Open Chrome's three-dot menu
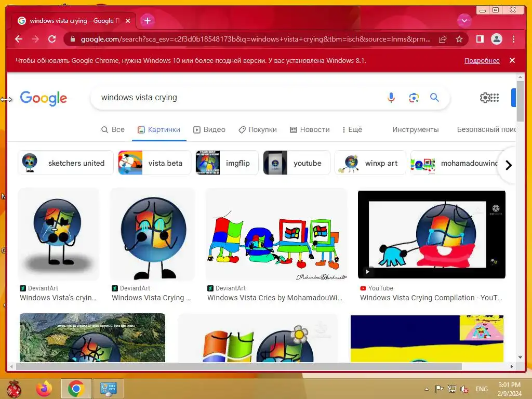The image size is (532, 399). click(513, 39)
